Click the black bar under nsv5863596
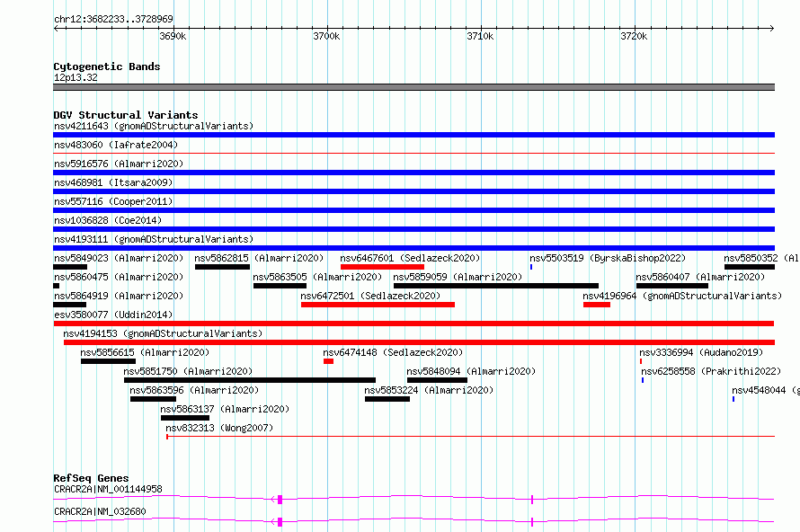 pos(153,399)
